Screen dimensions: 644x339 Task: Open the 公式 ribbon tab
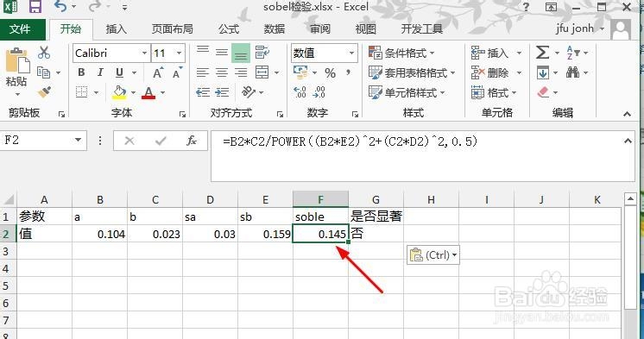point(229,29)
